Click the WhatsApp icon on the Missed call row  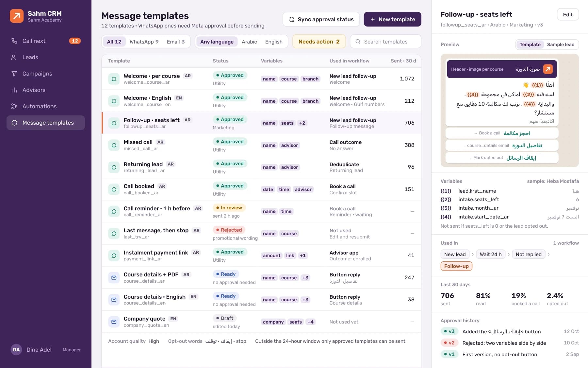(114, 145)
